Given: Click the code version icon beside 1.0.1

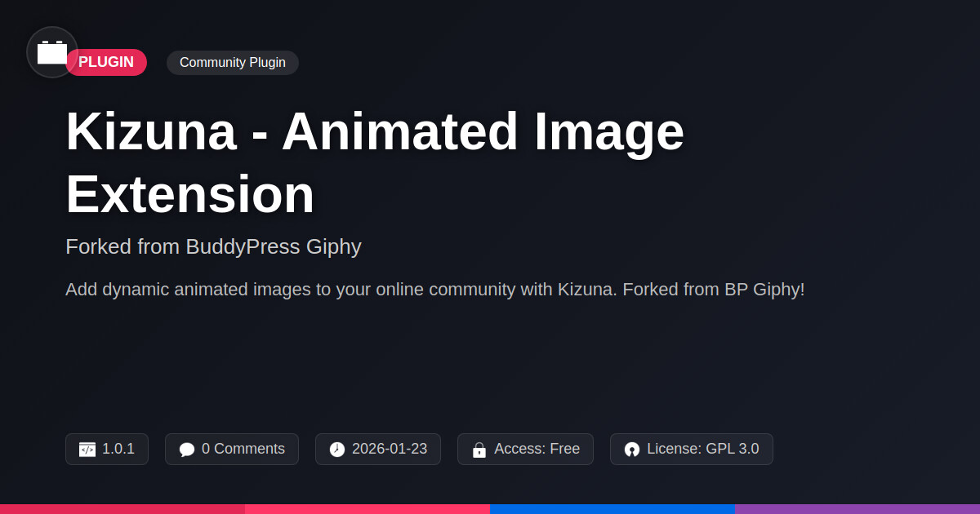Looking at the screenshot, I should click(x=87, y=450).
